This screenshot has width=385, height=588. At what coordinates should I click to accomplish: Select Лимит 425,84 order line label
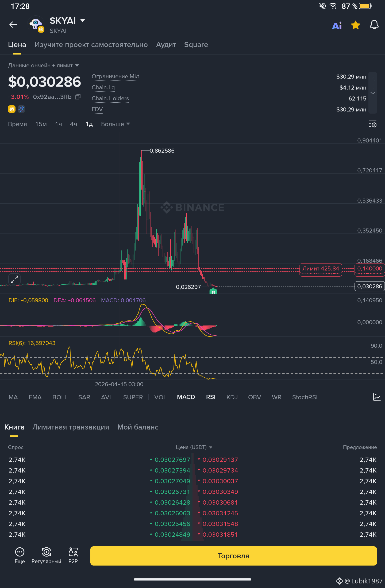click(x=321, y=269)
